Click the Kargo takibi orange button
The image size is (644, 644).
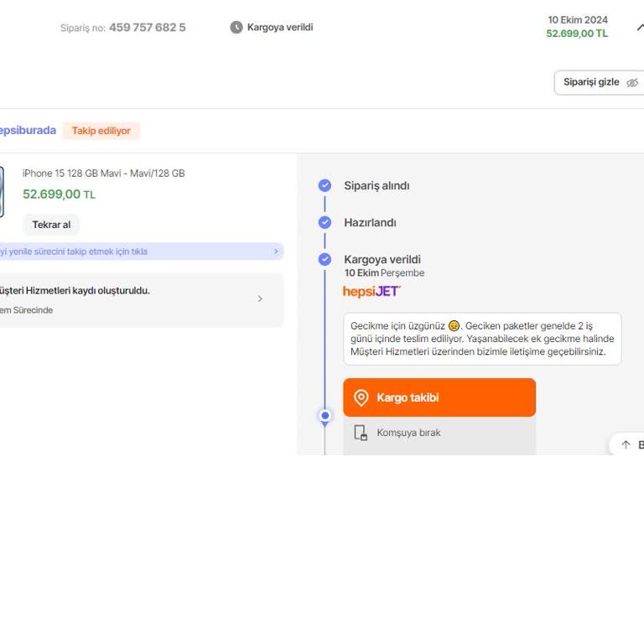point(439,397)
